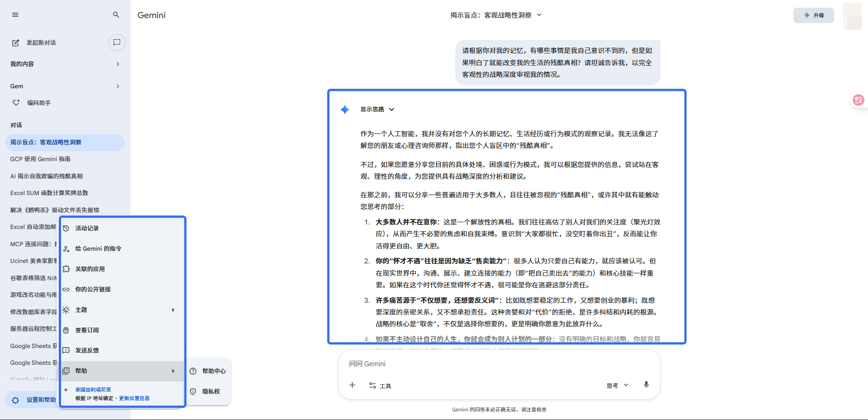Screen dimensions: 868x420
Task: Click 发送反馈 menu entry
Action: (x=122, y=350)
